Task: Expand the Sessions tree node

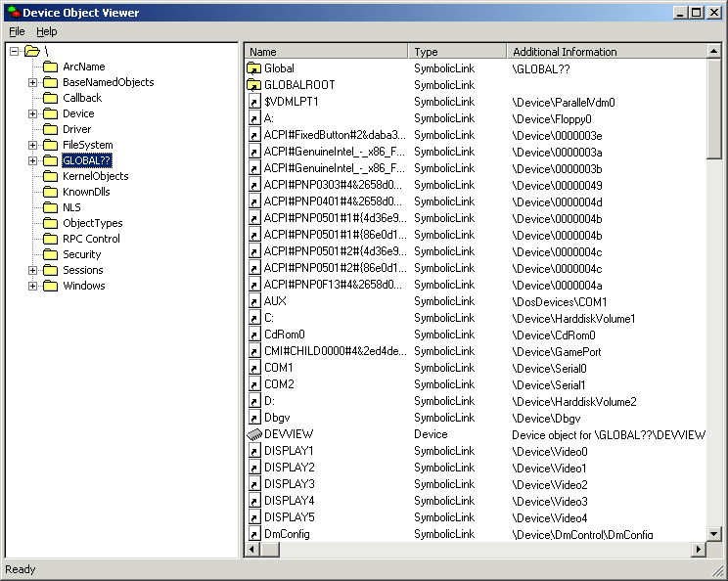Action: click(x=32, y=270)
